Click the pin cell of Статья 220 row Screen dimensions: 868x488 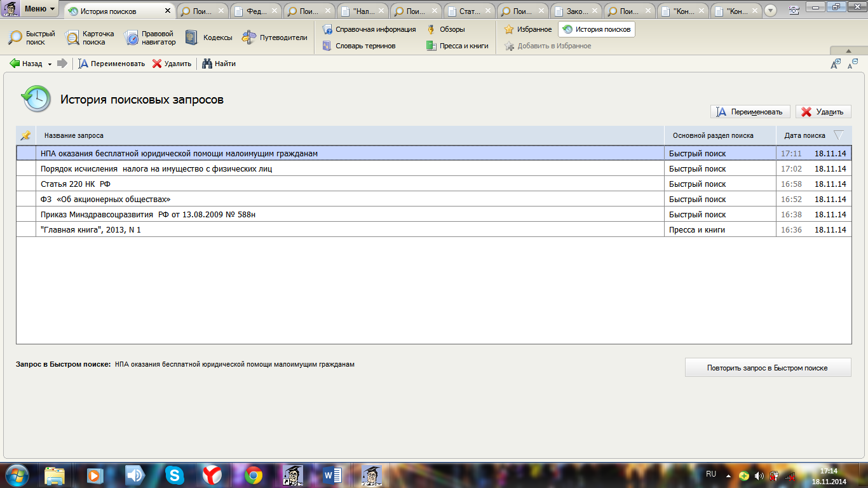(26, 184)
